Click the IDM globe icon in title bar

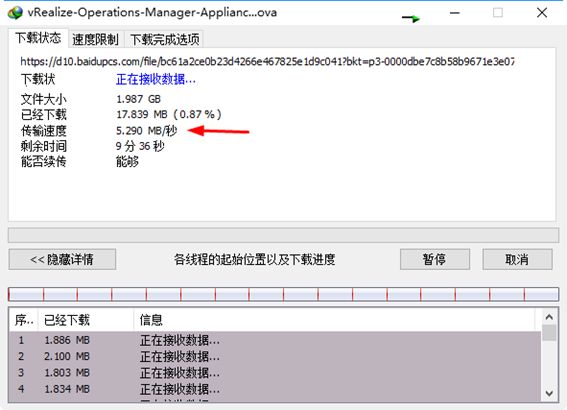pyautogui.click(x=15, y=13)
